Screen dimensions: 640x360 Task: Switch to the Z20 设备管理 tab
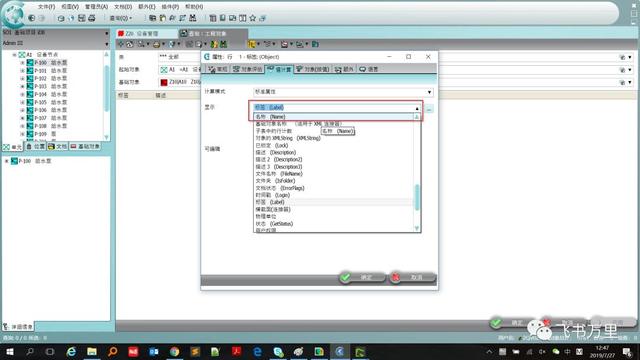pos(147,33)
